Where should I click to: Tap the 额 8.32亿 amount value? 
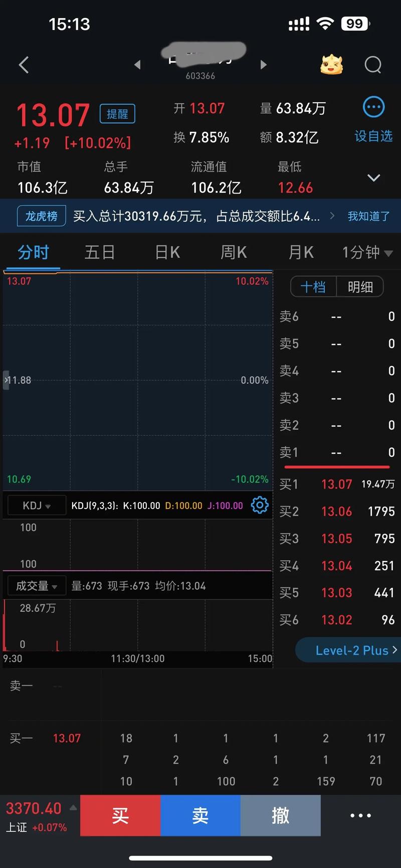[x=297, y=137]
